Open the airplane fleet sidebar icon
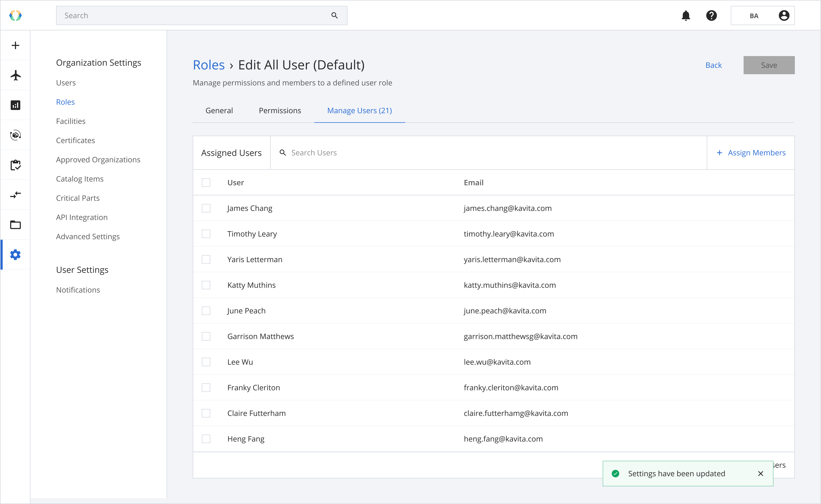 [15, 75]
